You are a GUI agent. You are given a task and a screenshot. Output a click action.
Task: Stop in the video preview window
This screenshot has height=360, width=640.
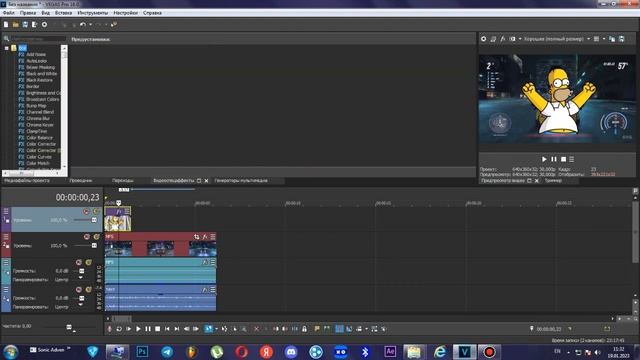click(x=563, y=159)
